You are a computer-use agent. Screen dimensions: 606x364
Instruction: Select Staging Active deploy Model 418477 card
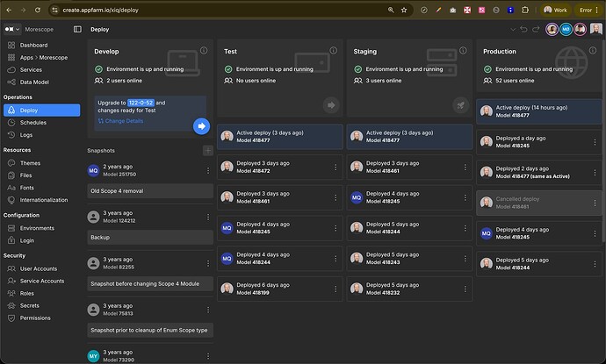(x=409, y=137)
